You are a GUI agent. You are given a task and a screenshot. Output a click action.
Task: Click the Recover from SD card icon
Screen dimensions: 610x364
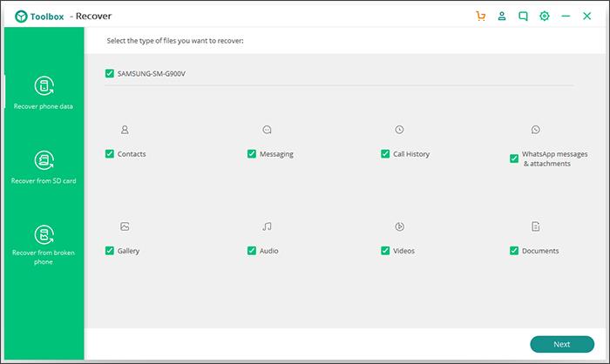pyautogui.click(x=44, y=160)
